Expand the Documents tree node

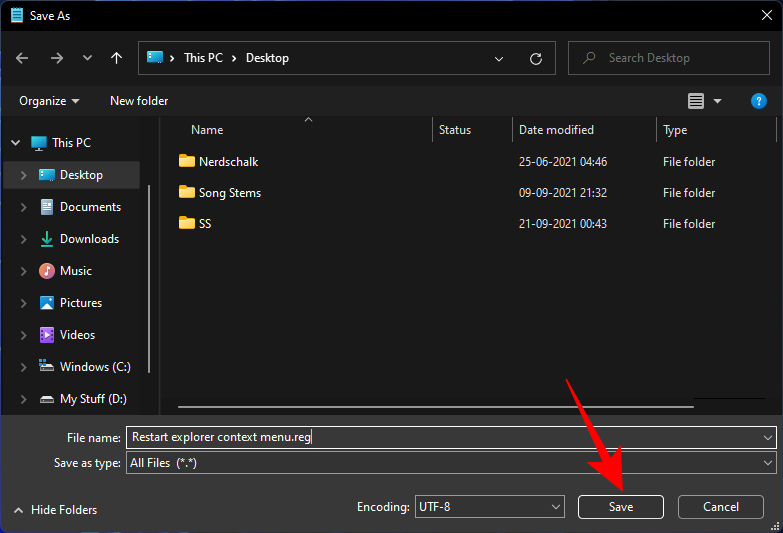[23, 207]
